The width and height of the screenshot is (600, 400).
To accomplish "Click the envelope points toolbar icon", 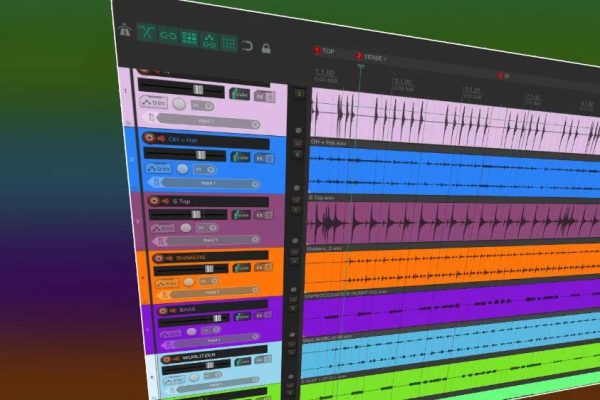I will coord(209,41).
